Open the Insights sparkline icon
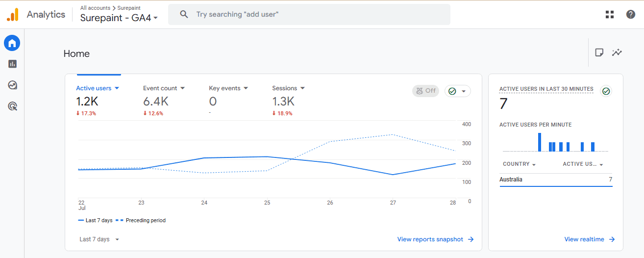The width and height of the screenshot is (644, 258). point(617,52)
